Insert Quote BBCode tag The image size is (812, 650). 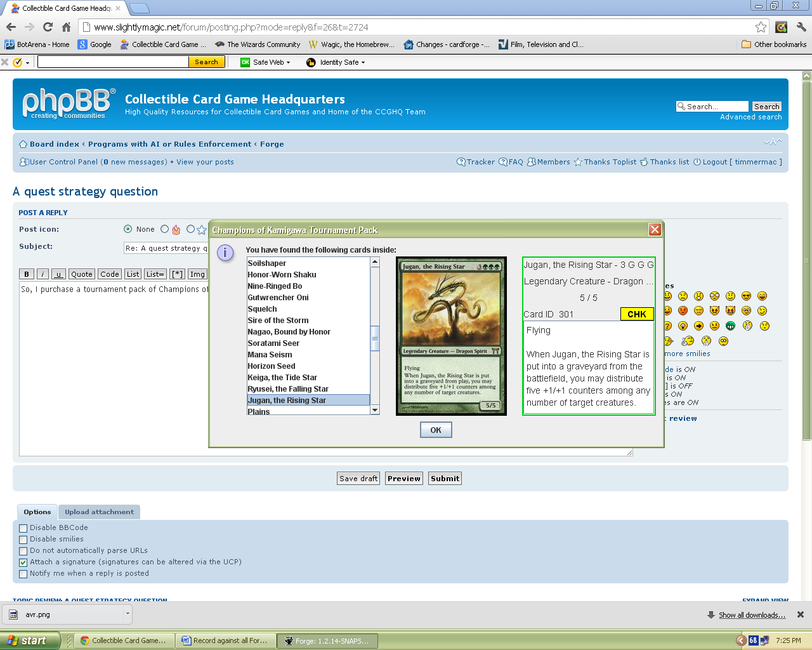pyautogui.click(x=82, y=274)
